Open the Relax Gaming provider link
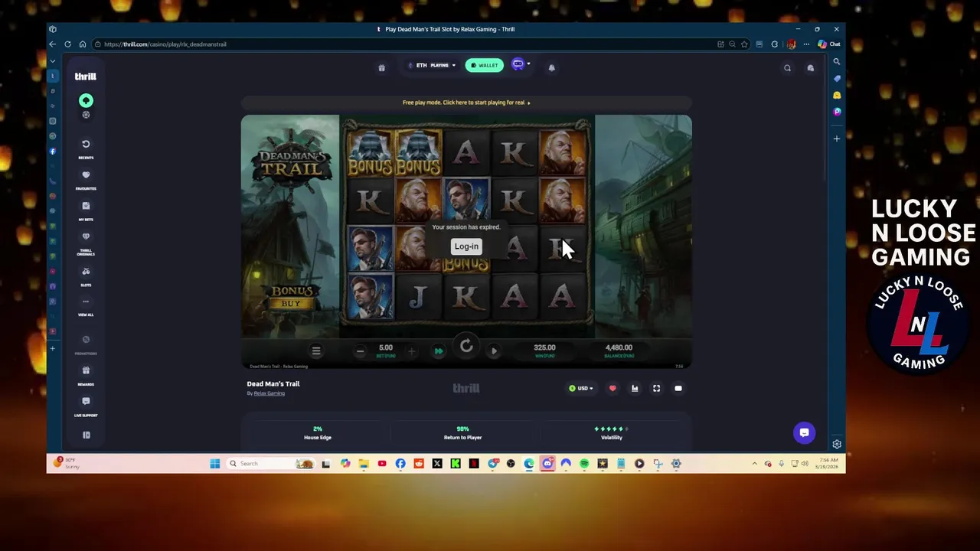This screenshot has width=980, height=551. coord(269,393)
